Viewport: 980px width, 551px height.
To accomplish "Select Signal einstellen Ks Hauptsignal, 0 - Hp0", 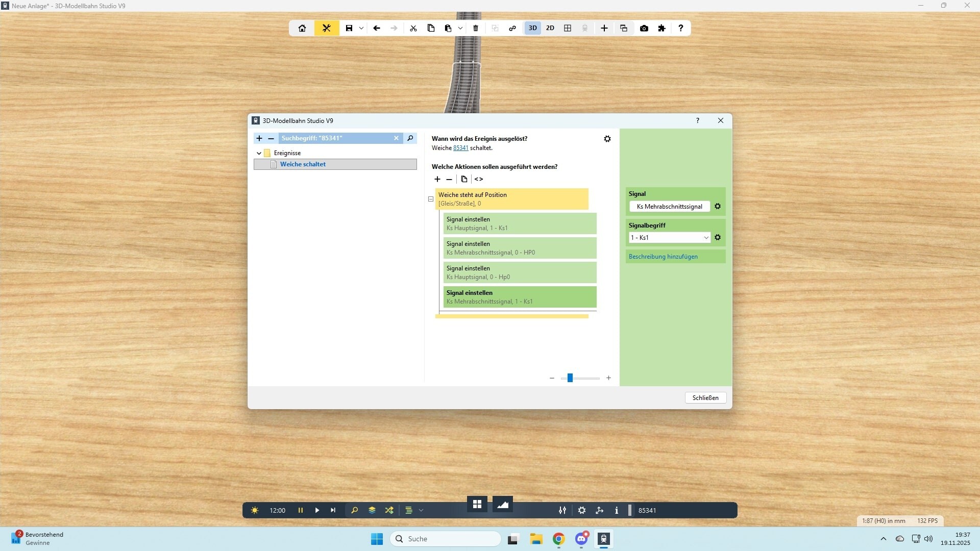I will (x=519, y=272).
